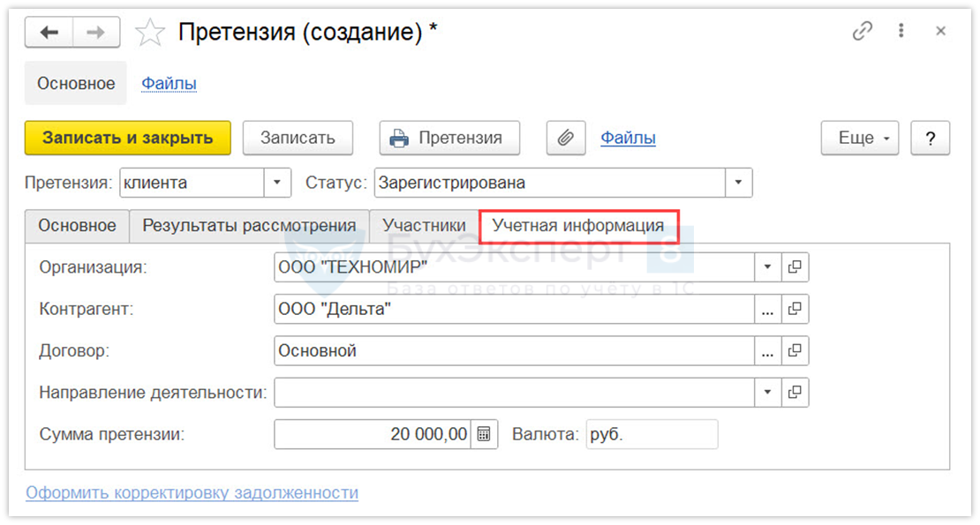The image size is (980, 525).
Task: Follow Оформить корректировку задолженности link
Action: 192,492
